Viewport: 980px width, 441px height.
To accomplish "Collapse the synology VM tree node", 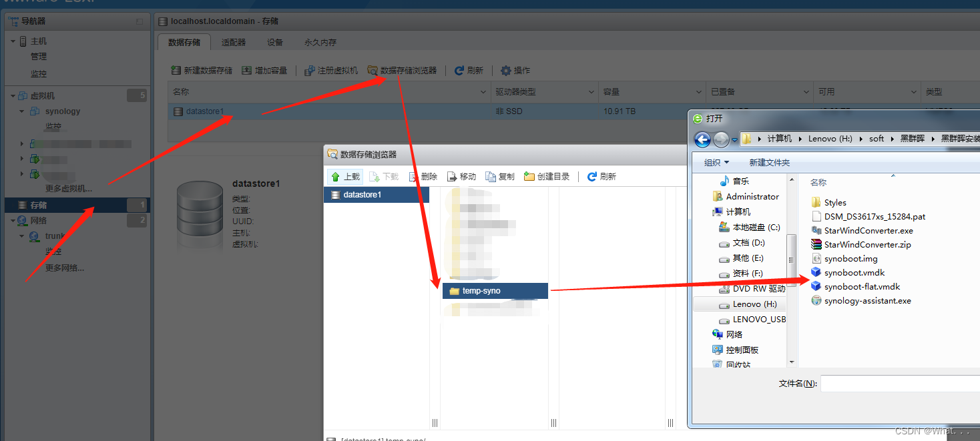I will point(22,111).
